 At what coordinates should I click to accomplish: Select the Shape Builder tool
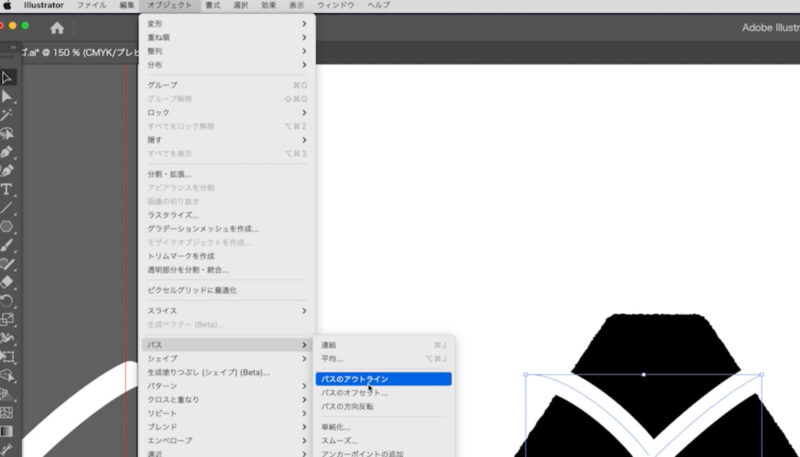click(7, 375)
